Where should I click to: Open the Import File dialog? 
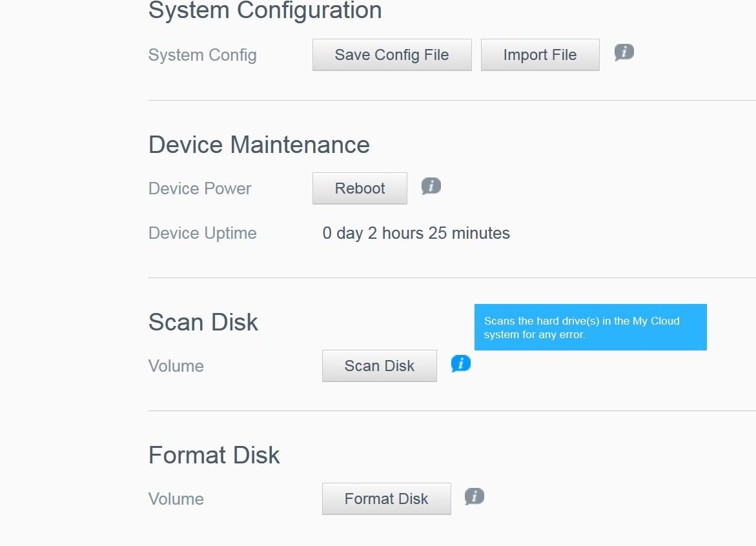(x=540, y=55)
